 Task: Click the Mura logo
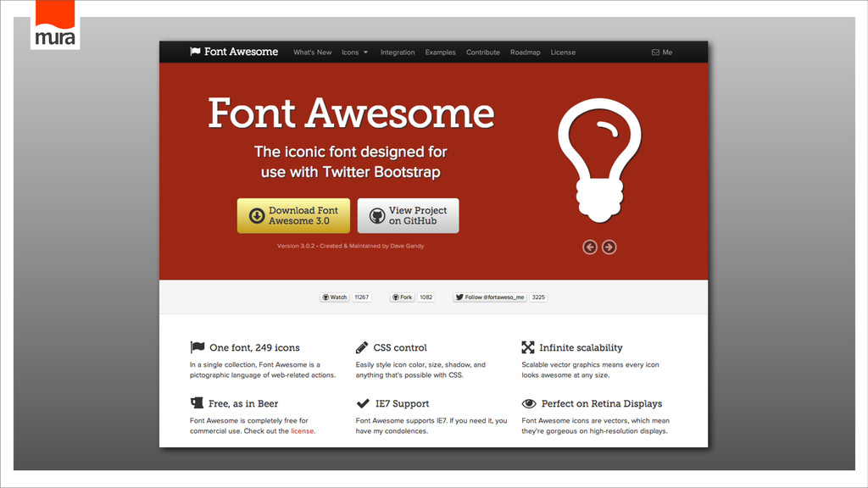pos(55,25)
